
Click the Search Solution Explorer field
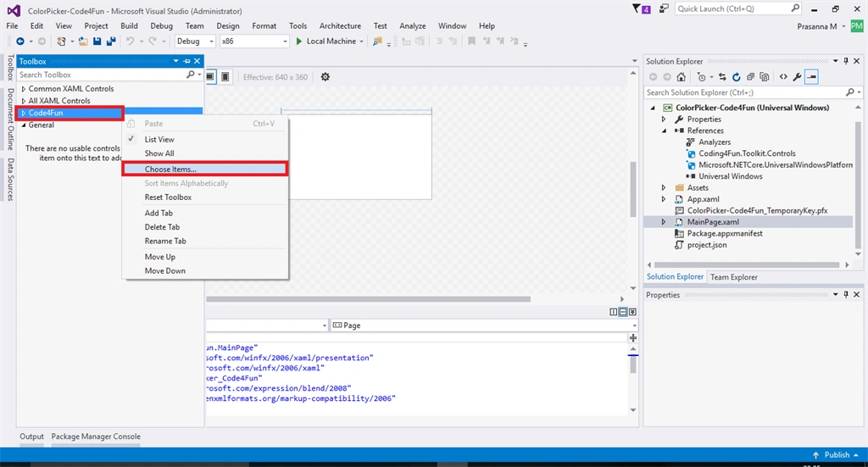click(744, 92)
